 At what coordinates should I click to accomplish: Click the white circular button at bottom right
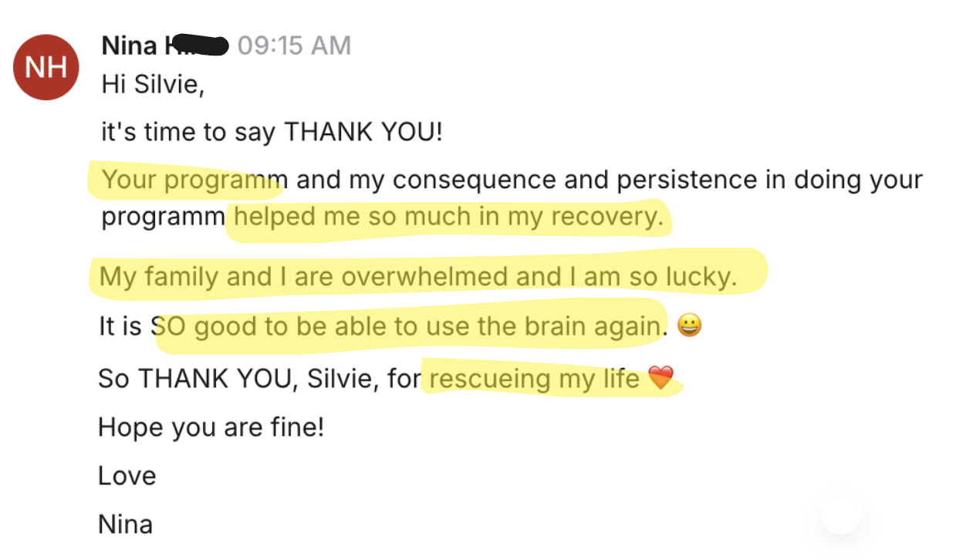coord(840,514)
